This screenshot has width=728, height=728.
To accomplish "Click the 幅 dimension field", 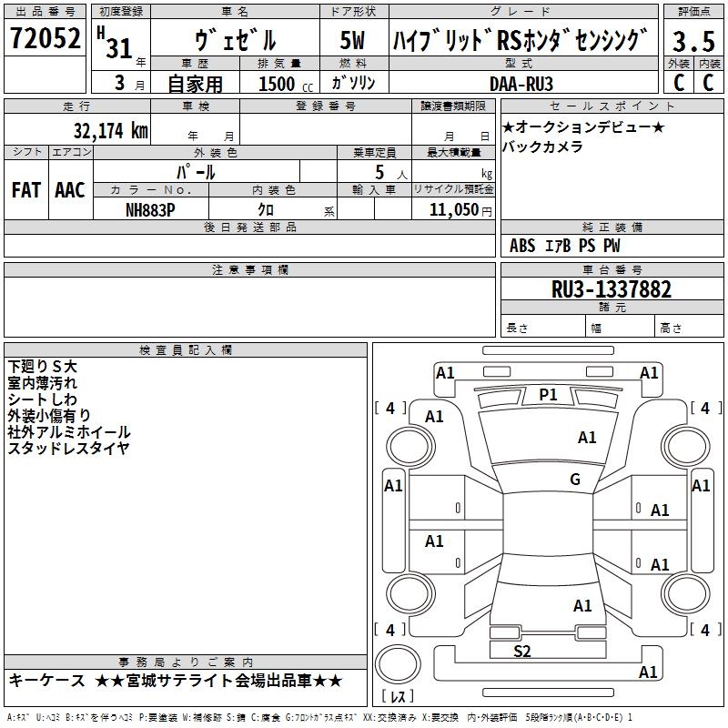I will (620, 328).
